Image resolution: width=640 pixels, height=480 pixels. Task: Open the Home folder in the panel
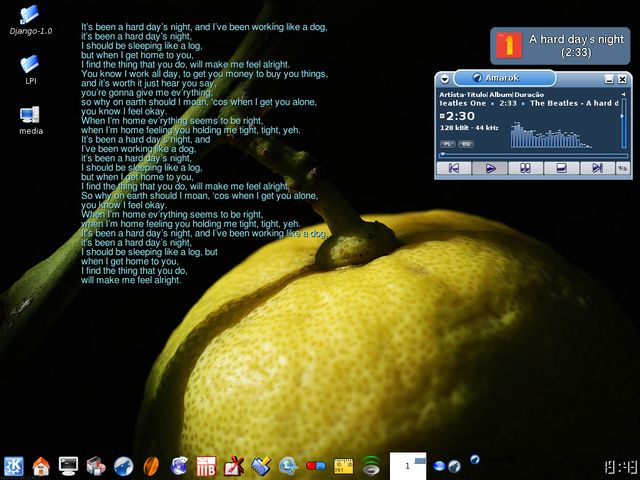coord(41,466)
